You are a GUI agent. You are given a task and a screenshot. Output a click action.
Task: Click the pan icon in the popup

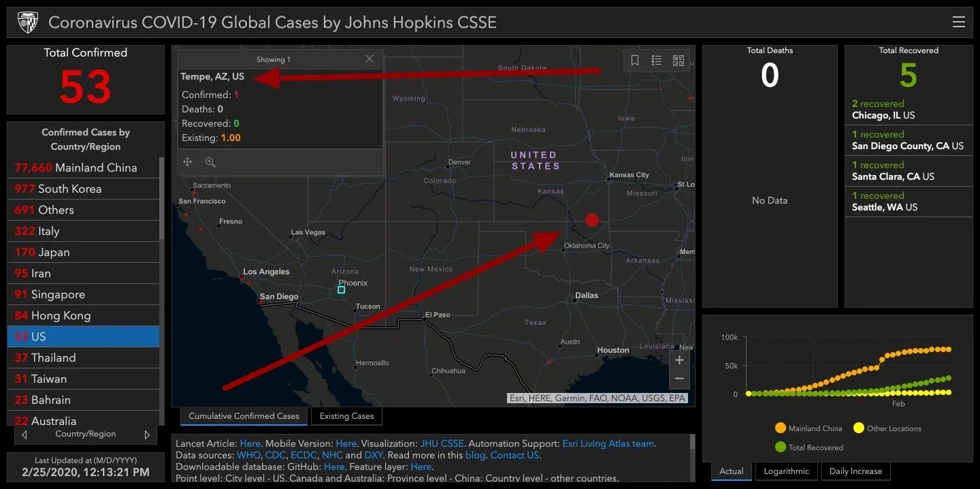188,162
